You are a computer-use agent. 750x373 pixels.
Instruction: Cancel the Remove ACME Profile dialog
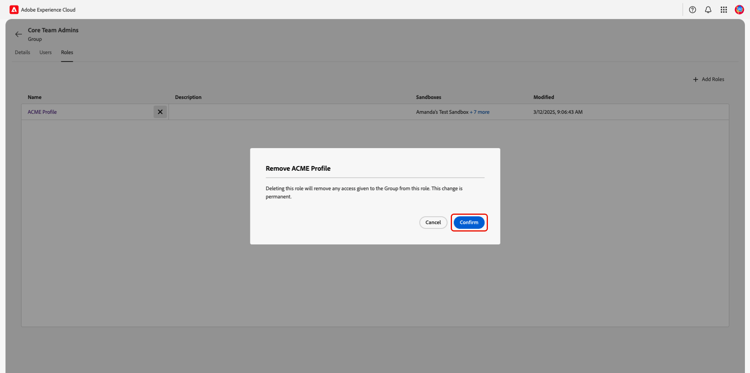tap(433, 222)
